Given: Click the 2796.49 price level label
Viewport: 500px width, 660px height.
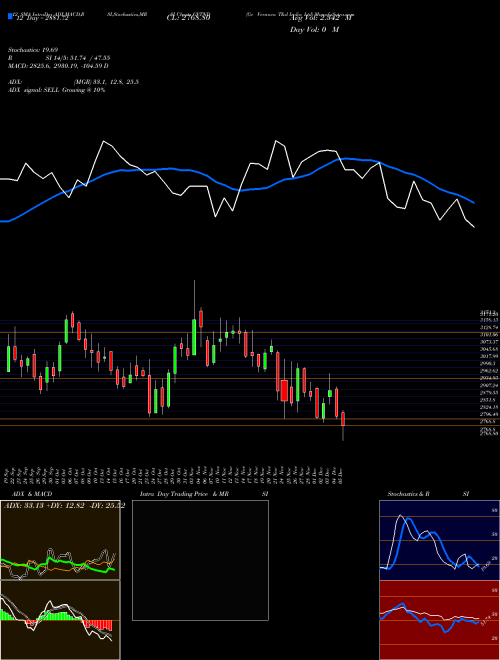Looking at the screenshot, I should (x=489, y=415).
